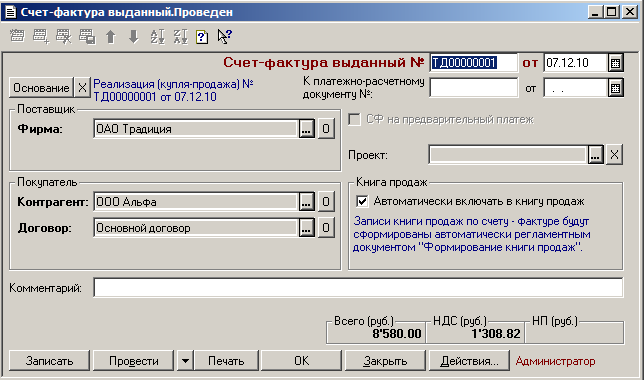644x380 pixels.
Task: Activate the context help pointer icon
Action: pyautogui.click(x=224, y=37)
